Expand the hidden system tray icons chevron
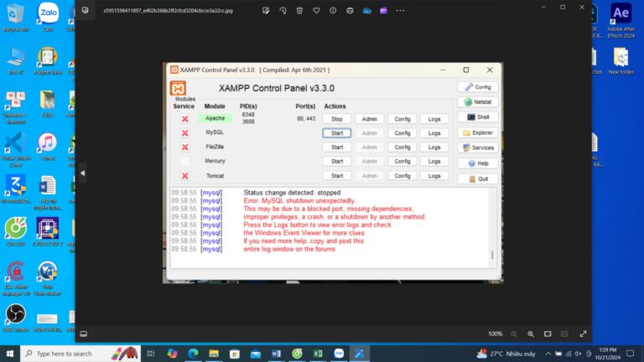644x362 pixels. pyautogui.click(x=548, y=354)
